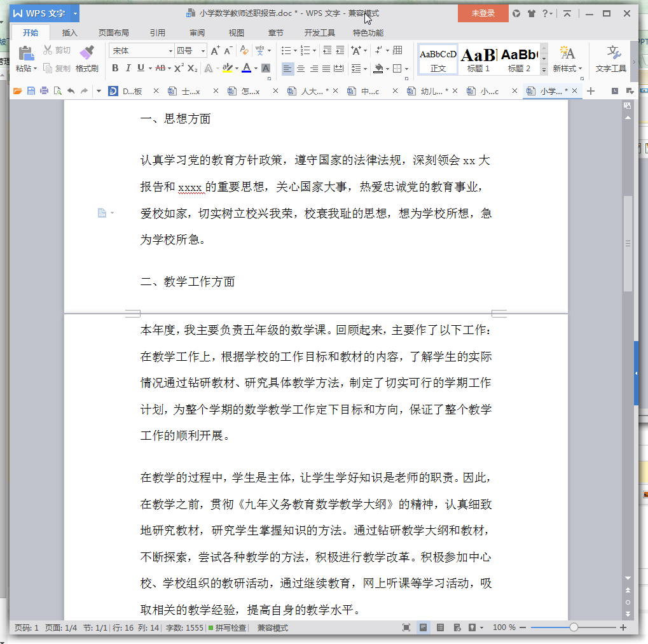
Task: Open the 文字工具 text tools icon
Action: point(611,59)
